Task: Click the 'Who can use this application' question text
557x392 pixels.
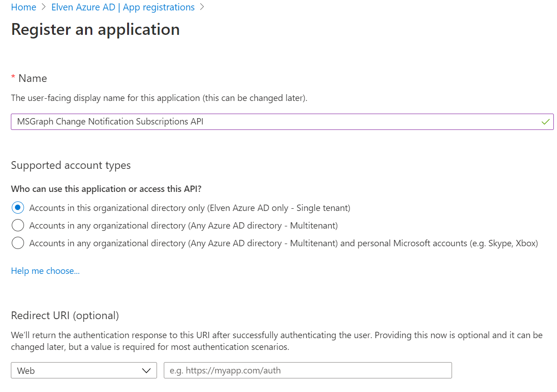Action: 106,189
